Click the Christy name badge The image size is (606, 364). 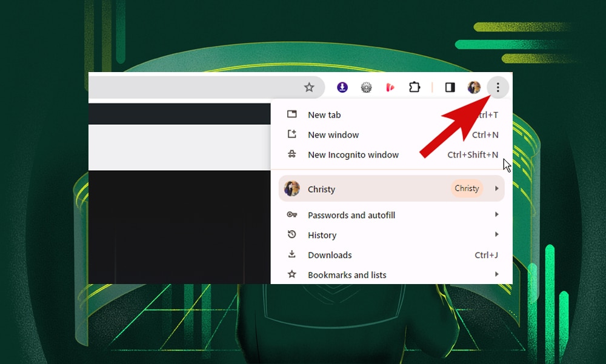point(467,188)
